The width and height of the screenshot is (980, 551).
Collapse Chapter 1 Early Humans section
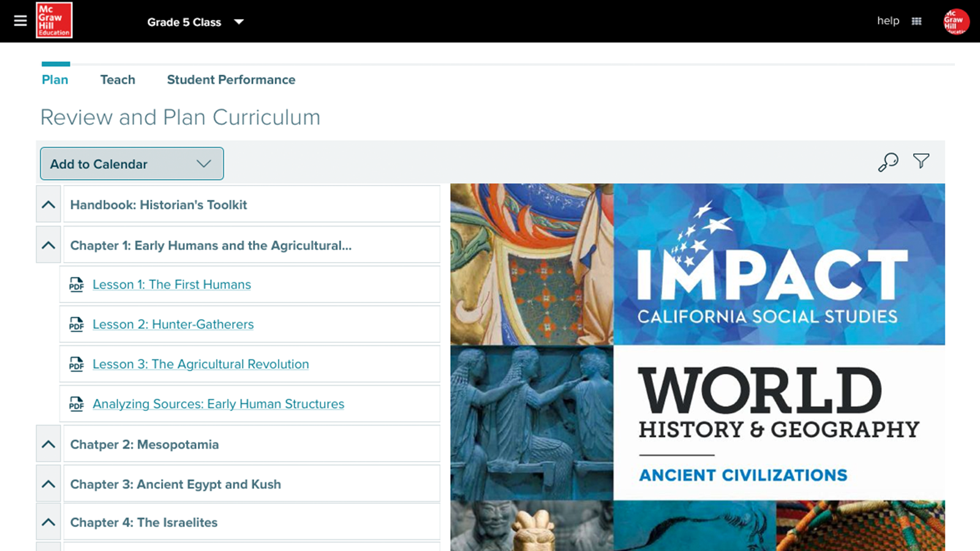(48, 245)
